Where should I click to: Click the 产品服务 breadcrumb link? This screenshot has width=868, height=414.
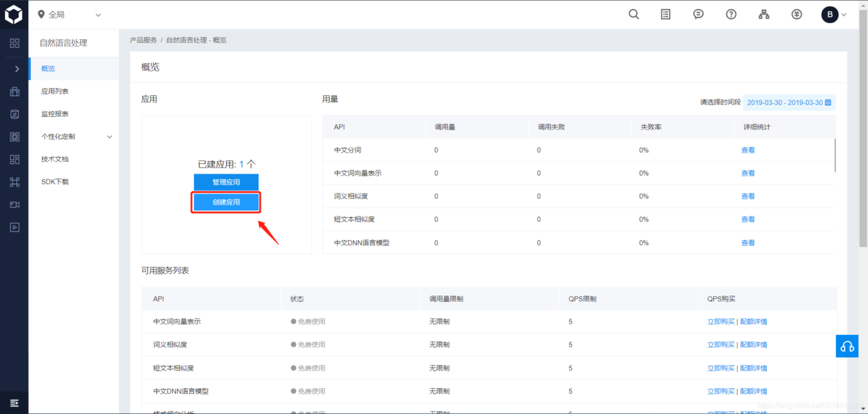pos(143,40)
